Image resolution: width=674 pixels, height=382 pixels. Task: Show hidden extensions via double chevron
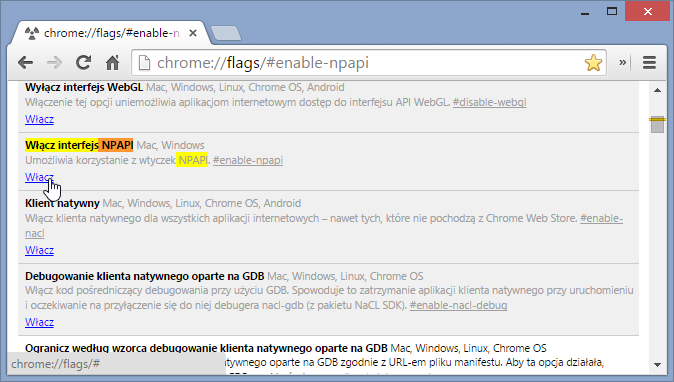[x=622, y=63]
